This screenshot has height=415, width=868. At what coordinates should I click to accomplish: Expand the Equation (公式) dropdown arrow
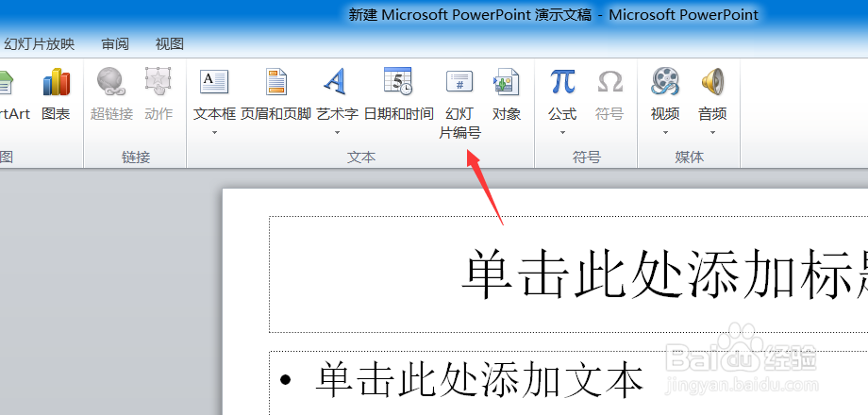(562, 132)
